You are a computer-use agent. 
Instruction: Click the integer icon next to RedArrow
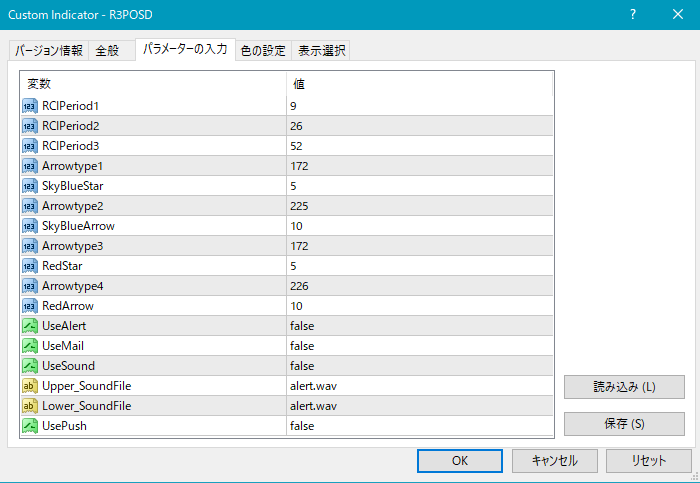click(x=29, y=306)
